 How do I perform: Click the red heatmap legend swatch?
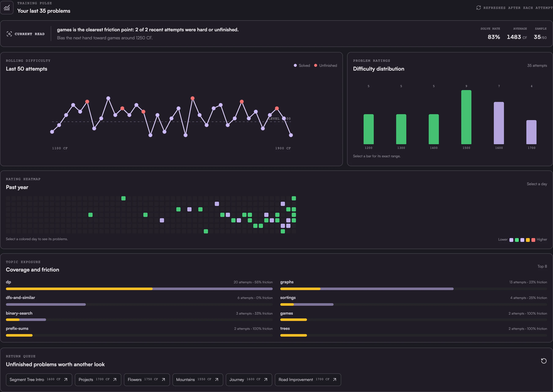[533, 240]
